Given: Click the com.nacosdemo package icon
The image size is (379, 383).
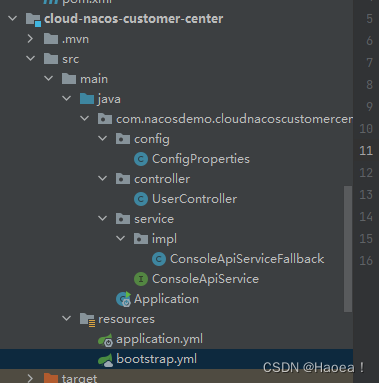Looking at the screenshot, I should point(105,119).
